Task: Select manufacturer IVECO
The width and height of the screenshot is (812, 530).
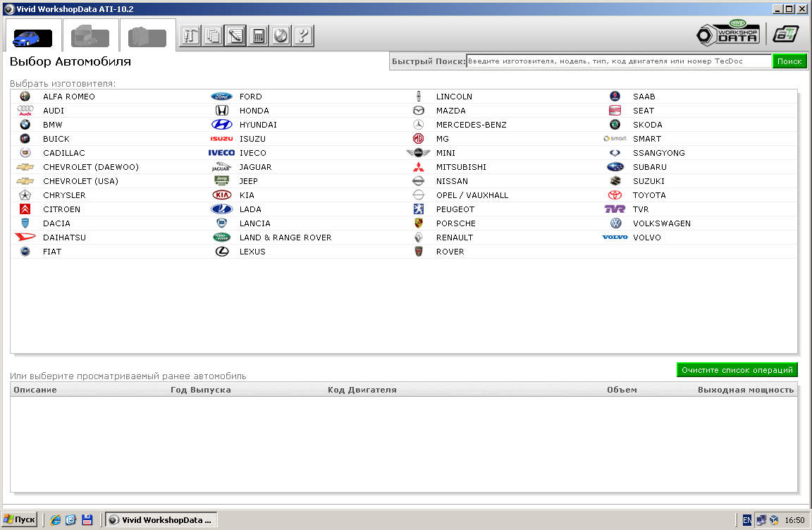Action: (253, 153)
